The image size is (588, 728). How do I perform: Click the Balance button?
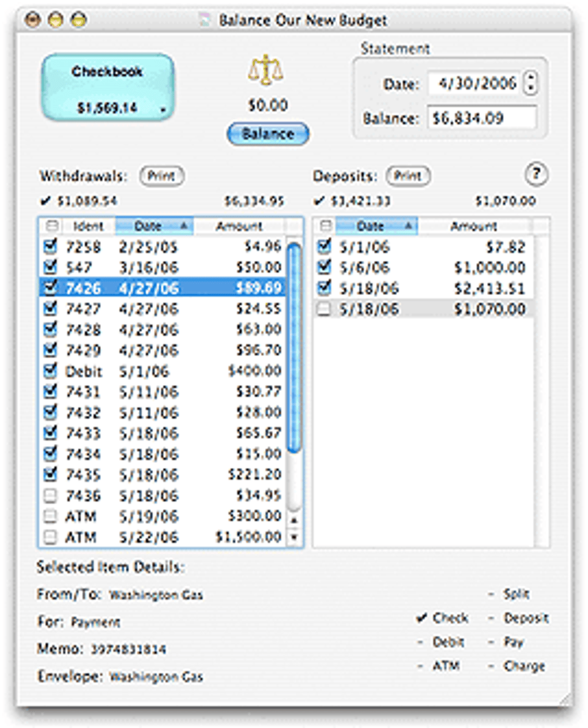(268, 134)
